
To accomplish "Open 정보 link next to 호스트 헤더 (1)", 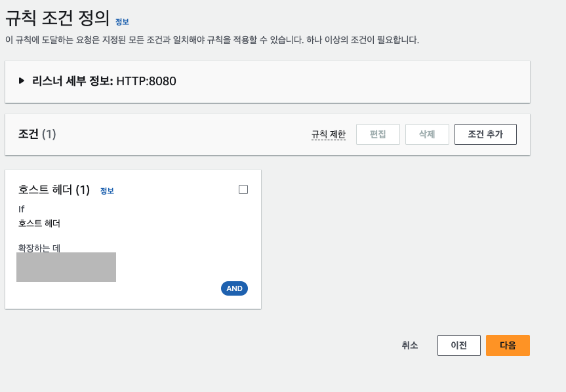I will tap(107, 191).
